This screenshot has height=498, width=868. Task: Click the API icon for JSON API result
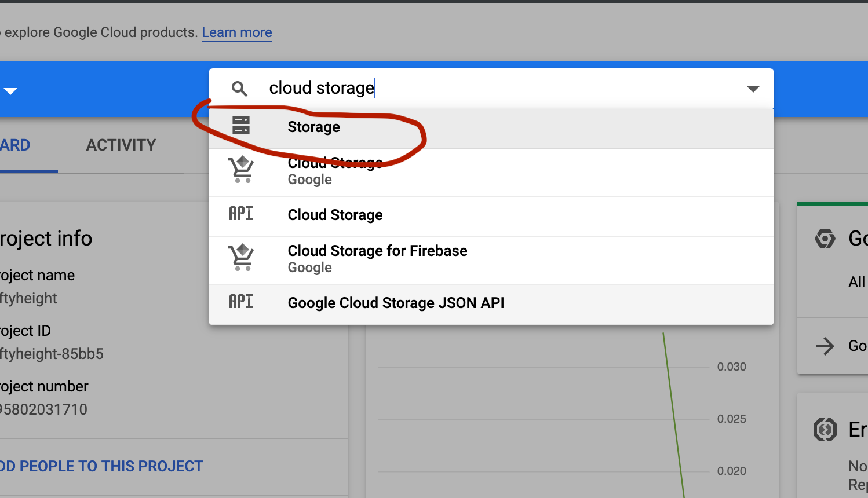click(241, 302)
